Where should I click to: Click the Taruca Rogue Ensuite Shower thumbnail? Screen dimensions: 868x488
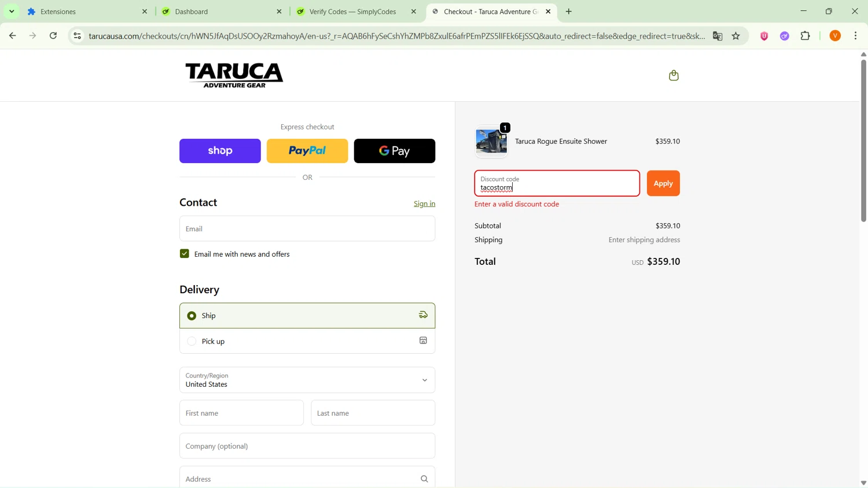coord(491,142)
